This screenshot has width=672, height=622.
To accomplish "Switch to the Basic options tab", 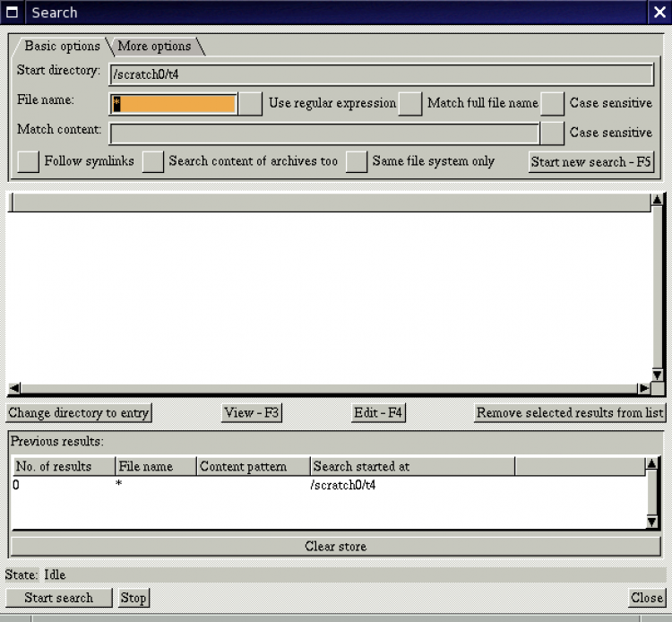I will click(62, 46).
